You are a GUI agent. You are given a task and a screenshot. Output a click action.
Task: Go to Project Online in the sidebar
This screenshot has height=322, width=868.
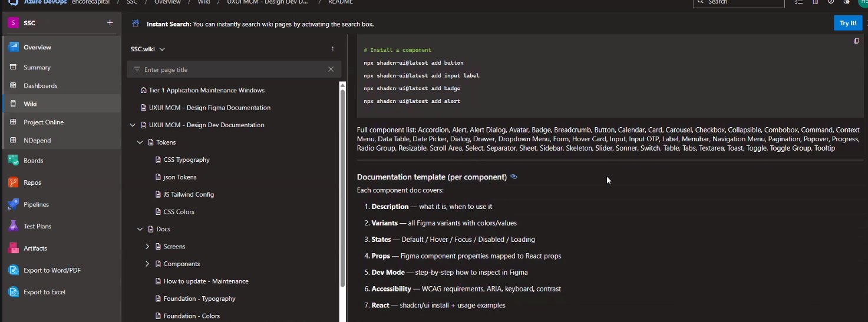point(60,122)
